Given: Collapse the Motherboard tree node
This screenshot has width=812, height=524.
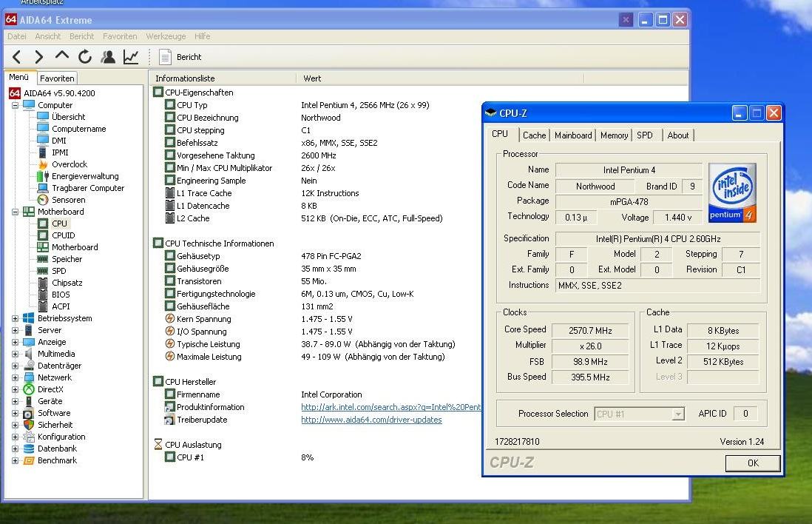Looking at the screenshot, I should (15, 212).
